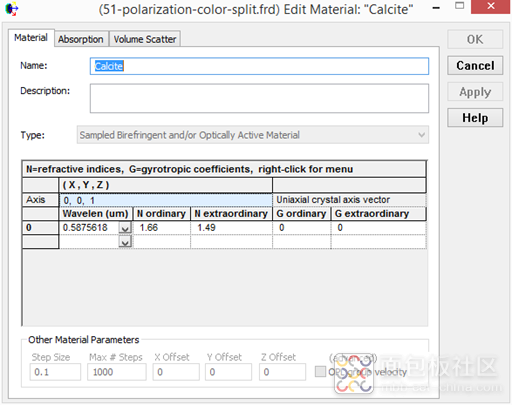Maximize the Edit Material window

(x=459, y=6)
